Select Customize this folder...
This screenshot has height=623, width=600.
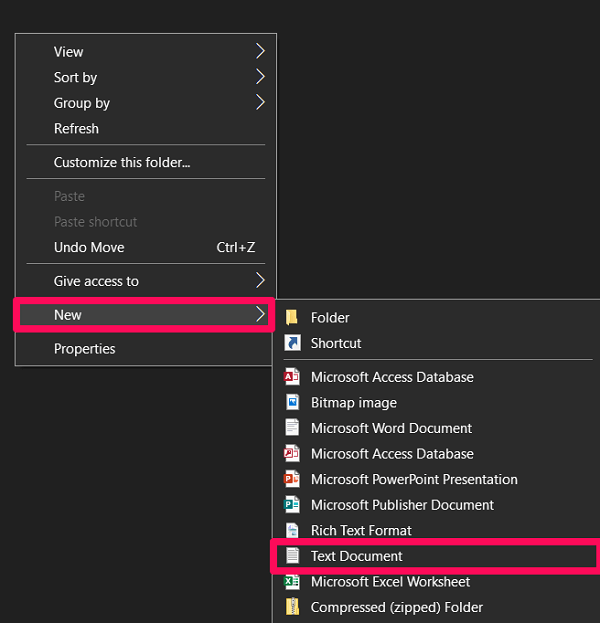[146, 162]
